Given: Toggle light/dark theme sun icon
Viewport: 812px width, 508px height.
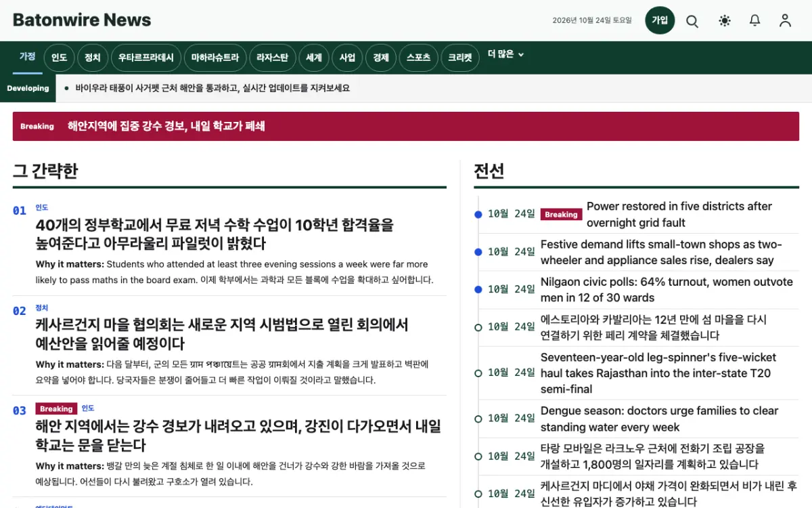Looking at the screenshot, I should 725,21.
